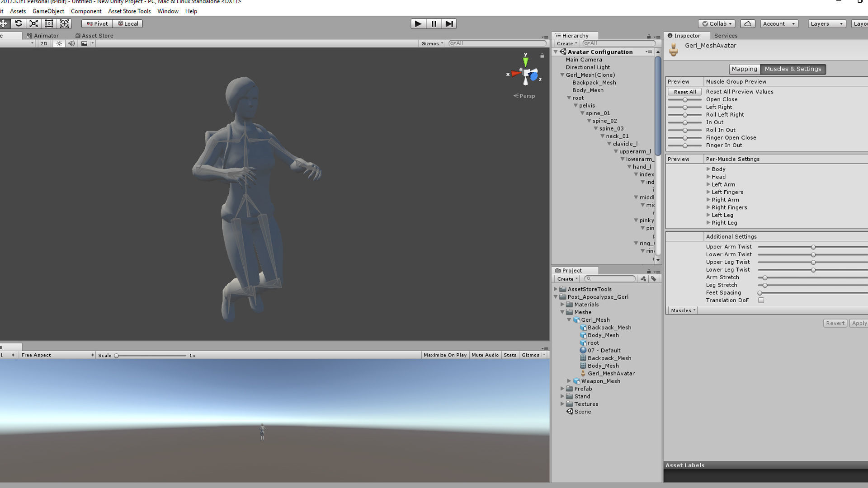Toggle Mute Audio in Game view

point(485,355)
